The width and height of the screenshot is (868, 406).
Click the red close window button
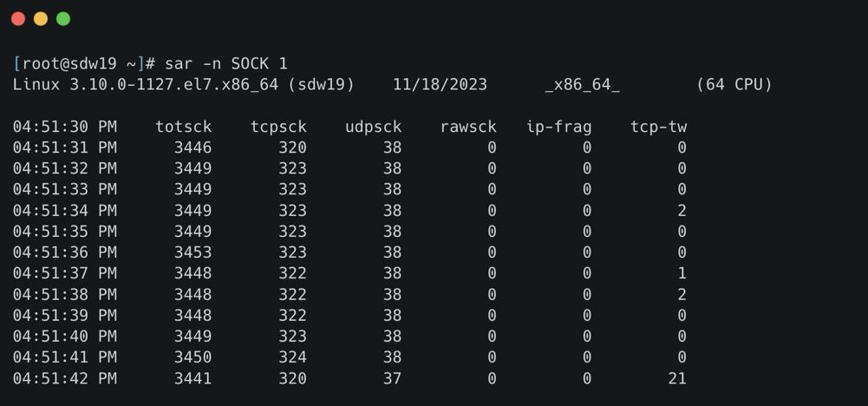[x=17, y=19]
